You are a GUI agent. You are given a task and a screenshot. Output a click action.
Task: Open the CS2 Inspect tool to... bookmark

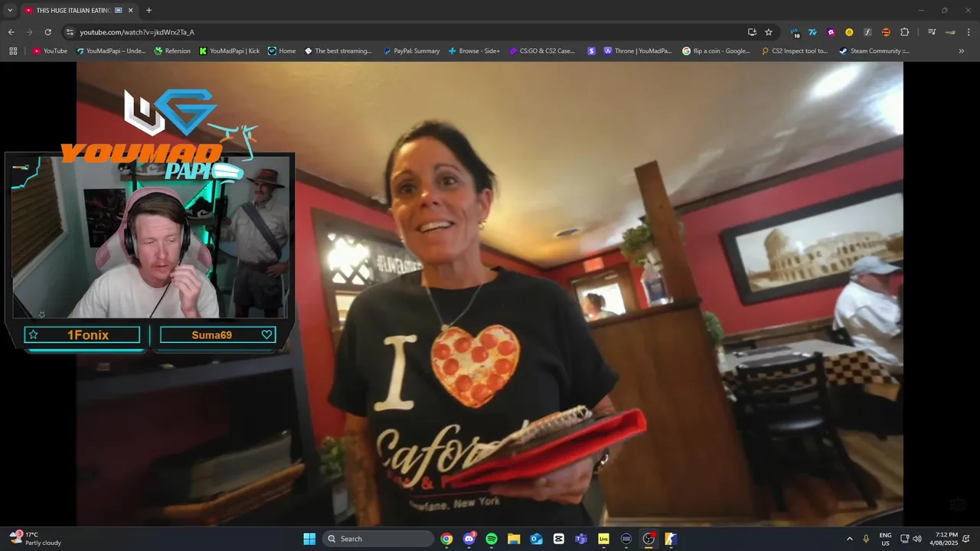point(795,51)
